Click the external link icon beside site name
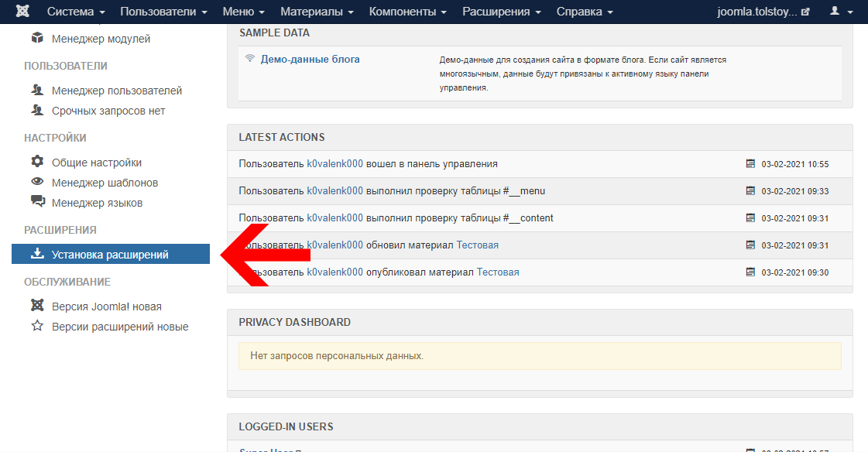Image resolution: width=868 pixels, height=452 pixels. pyautogui.click(x=805, y=12)
